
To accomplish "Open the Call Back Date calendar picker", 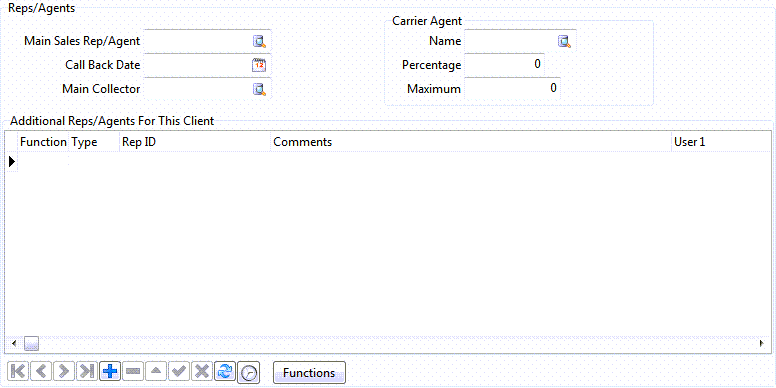I will tap(259, 65).
